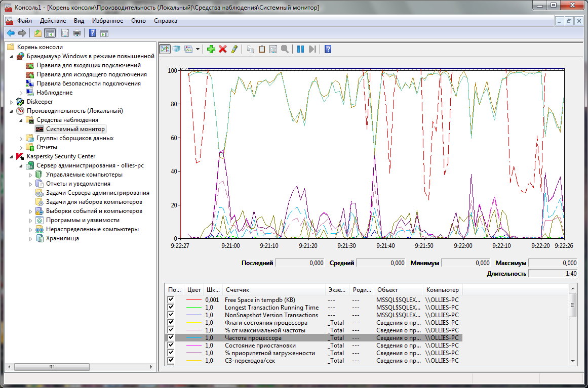Select Управляемые компьютеры in the tree

click(x=84, y=175)
